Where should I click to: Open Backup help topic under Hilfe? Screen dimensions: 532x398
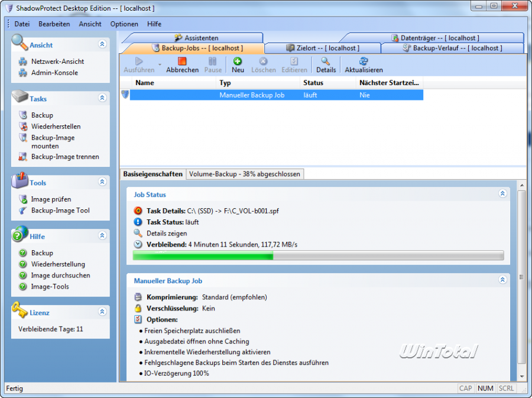coord(42,253)
